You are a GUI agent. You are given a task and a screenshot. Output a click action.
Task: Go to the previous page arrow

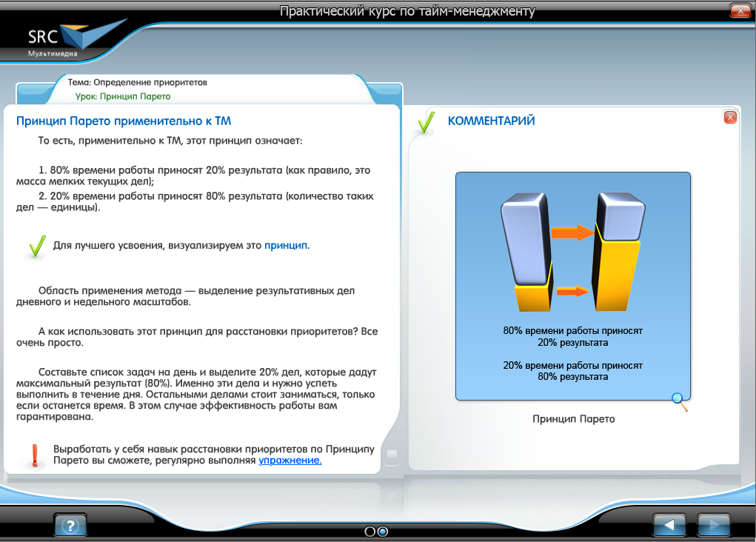[669, 525]
